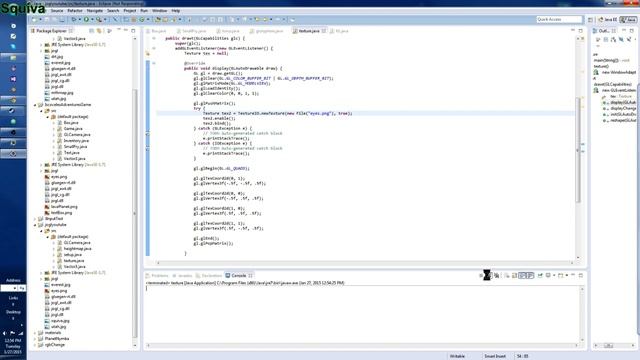Click the Package Explorer vertical scrollbar

[135, 212]
